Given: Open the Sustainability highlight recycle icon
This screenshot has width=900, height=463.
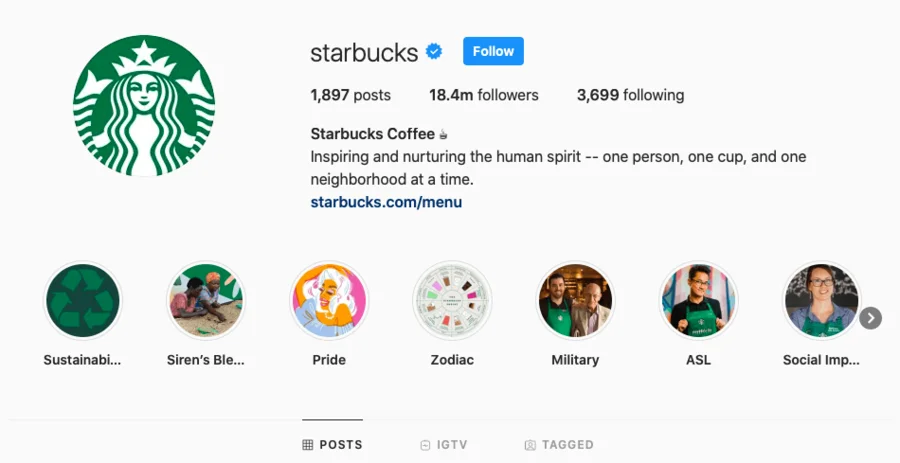Looking at the screenshot, I should point(83,301).
